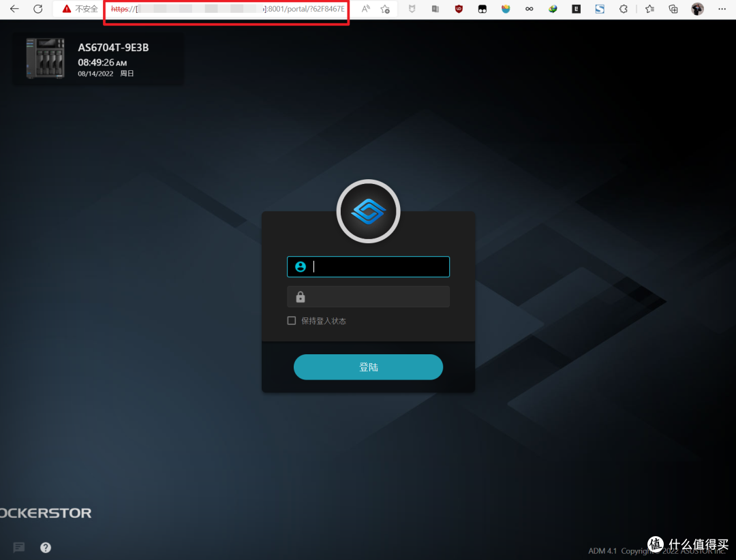Screen dimensions: 736x560
Task: Click the Tampermonkey extension icon
Action: pyautogui.click(x=482, y=9)
